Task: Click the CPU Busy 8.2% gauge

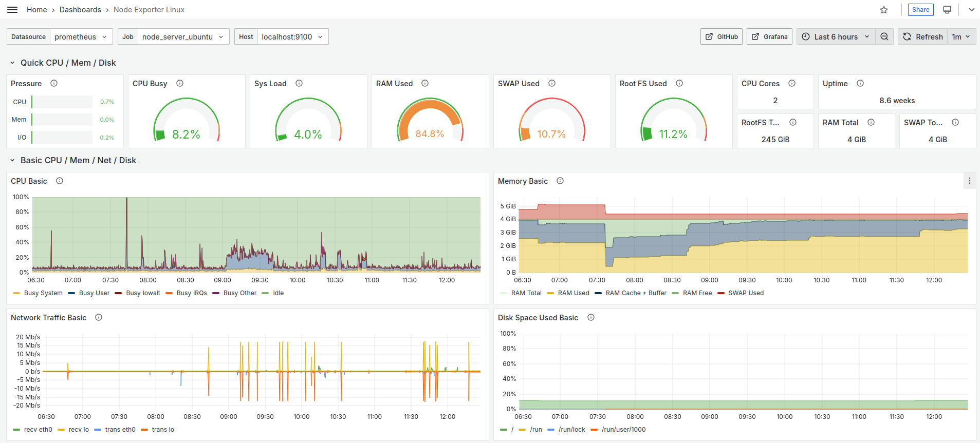Action: pos(187,120)
